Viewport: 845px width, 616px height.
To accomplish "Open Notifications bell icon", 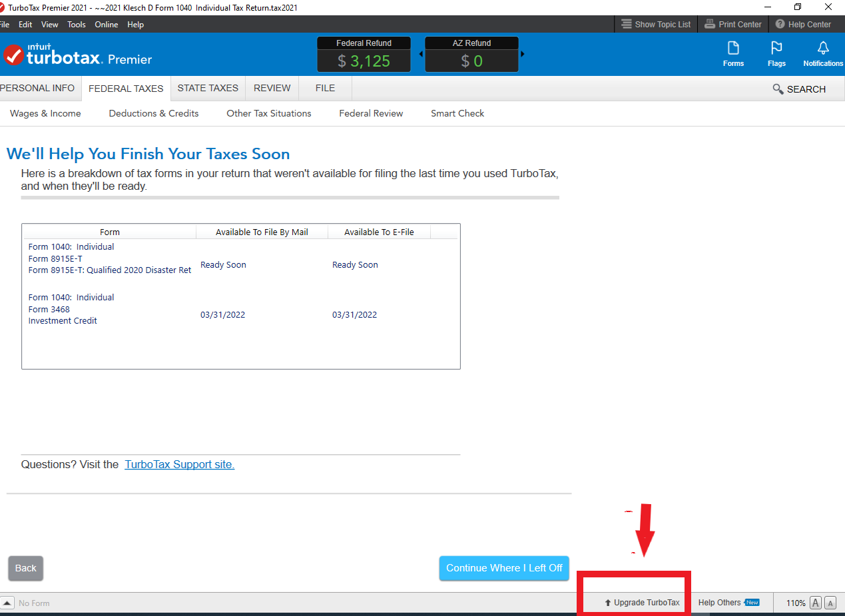I will 823,53.
